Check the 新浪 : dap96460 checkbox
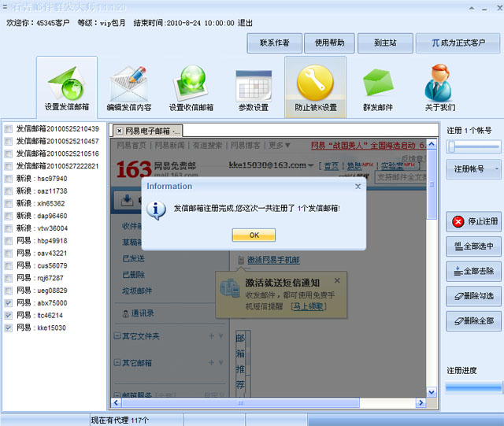The height and width of the screenshot is (426, 504). (9, 216)
